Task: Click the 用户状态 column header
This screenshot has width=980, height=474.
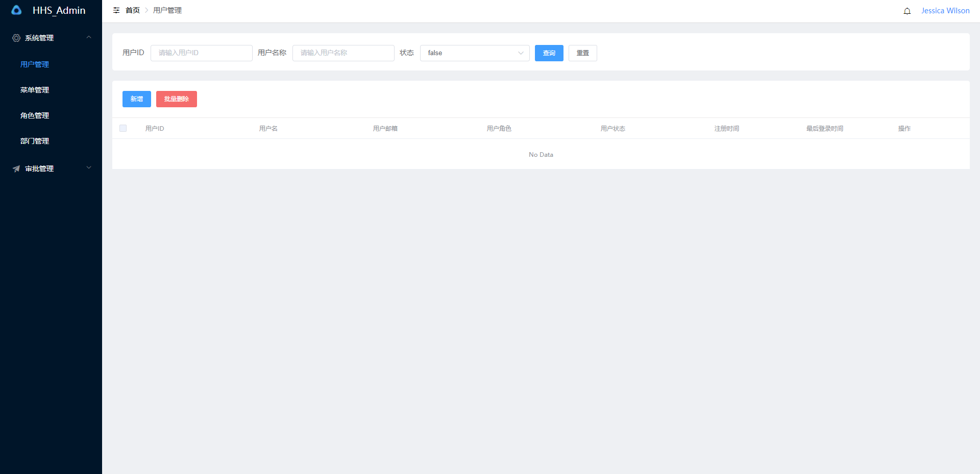Action: coord(613,129)
